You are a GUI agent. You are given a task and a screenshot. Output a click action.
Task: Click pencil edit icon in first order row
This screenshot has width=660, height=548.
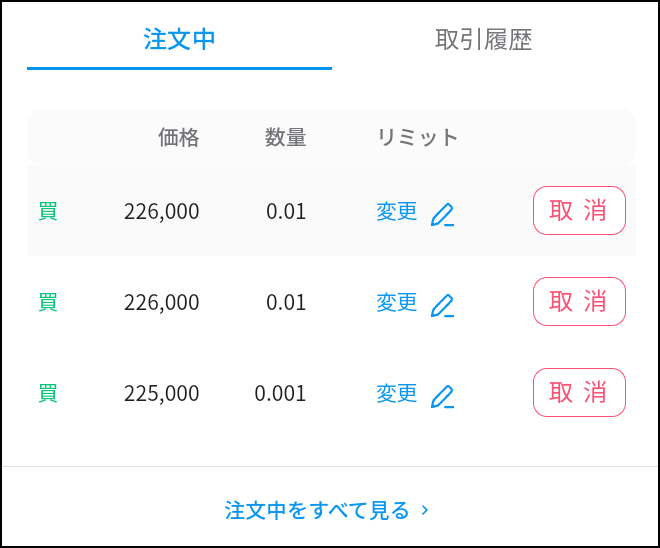point(442,214)
